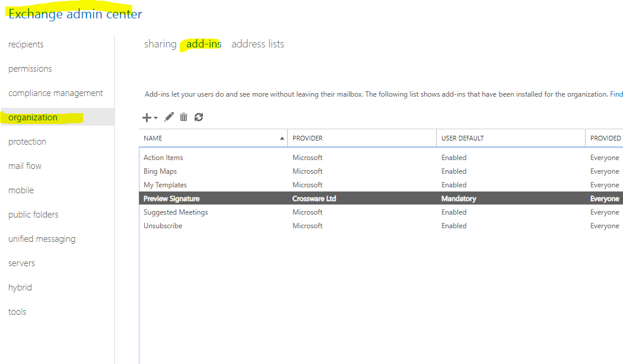Select the Preview Signature add-in row
Screen dimensions: 623x364
[381, 199]
